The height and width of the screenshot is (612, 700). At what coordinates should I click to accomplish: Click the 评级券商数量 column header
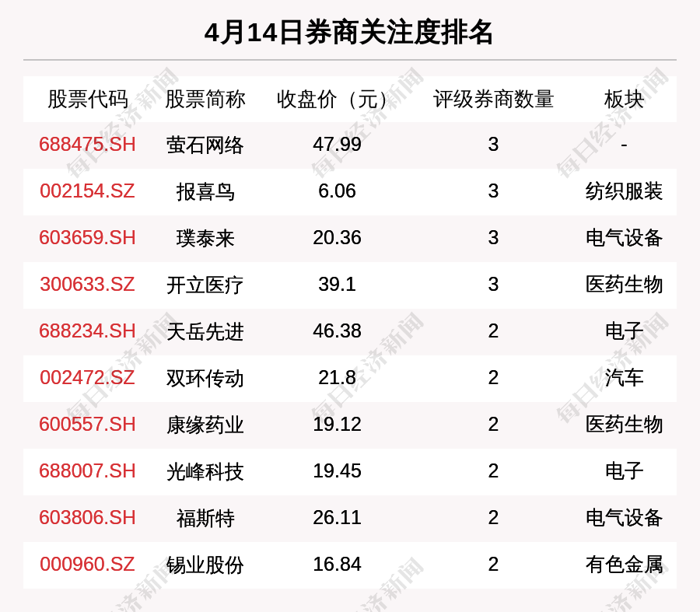click(493, 99)
